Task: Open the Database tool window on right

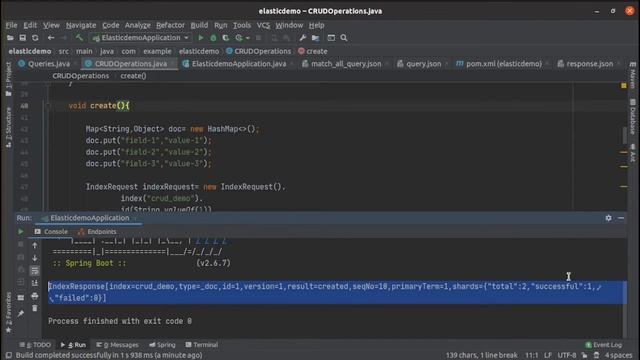Action: tap(633, 117)
